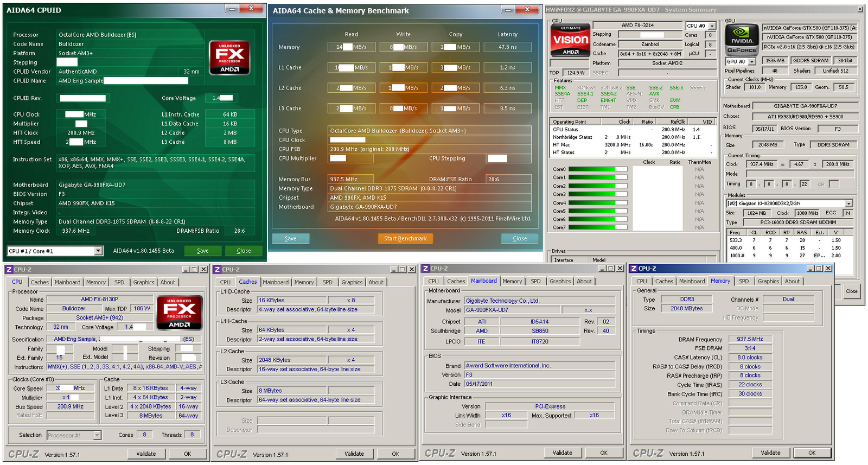Click the Core0 usage bar in HWiNFO32

pyautogui.click(x=597, y=169)
